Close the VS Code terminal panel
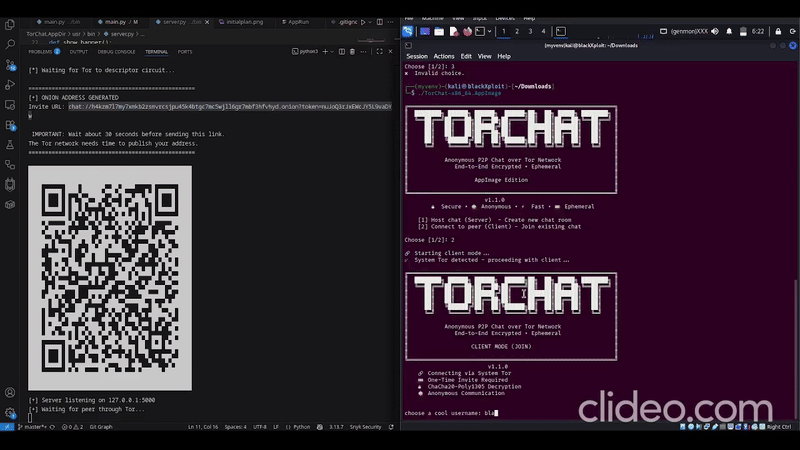 coord(390,52)
